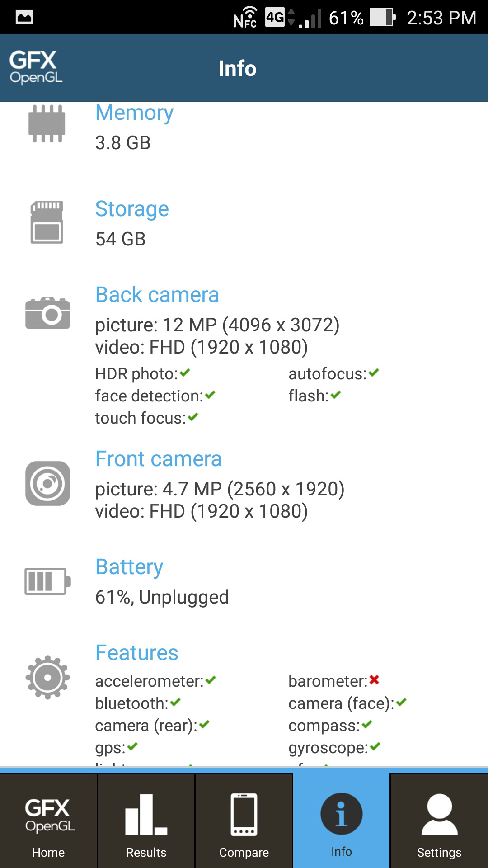Tap the Battery icon
Image resolution: width=488 pixels, height=868 pixels.
(47, 581)
